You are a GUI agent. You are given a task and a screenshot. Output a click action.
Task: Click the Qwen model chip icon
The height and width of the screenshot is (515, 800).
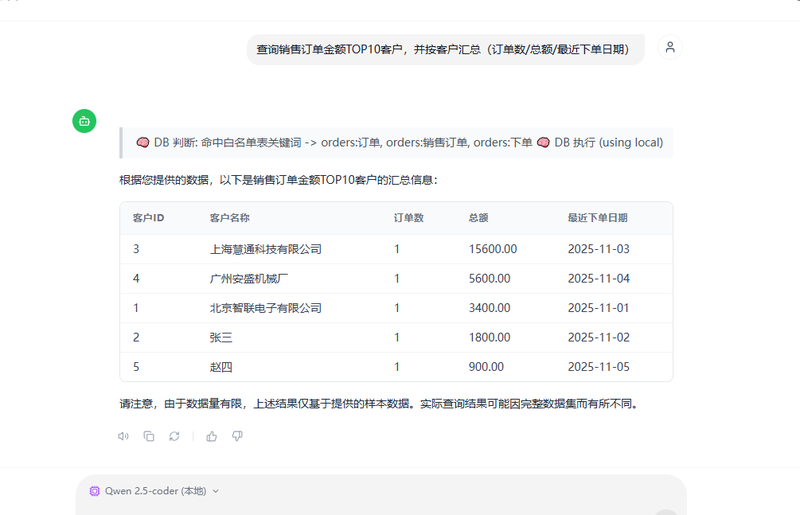[94, 491]
